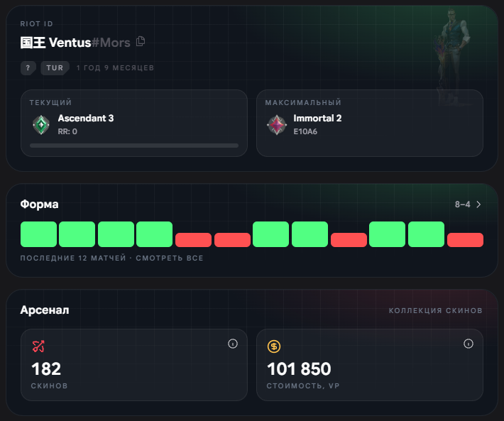
Task: Click the red crossed-weapons skins icon
Action: tap(38, 346)
